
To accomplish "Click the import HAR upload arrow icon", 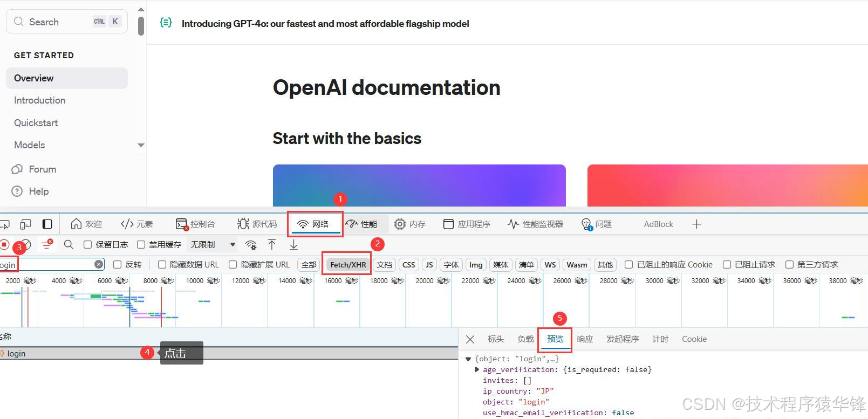I will [x=272, y=245].
